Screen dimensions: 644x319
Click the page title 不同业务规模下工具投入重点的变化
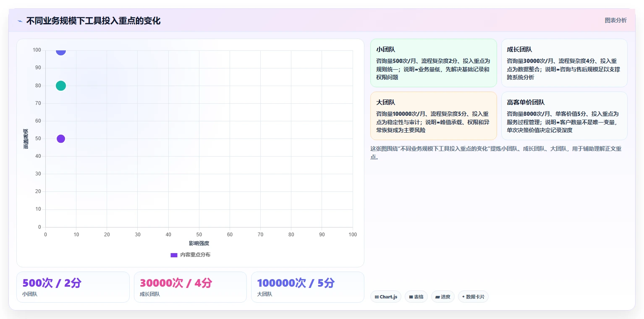point(93,21)
